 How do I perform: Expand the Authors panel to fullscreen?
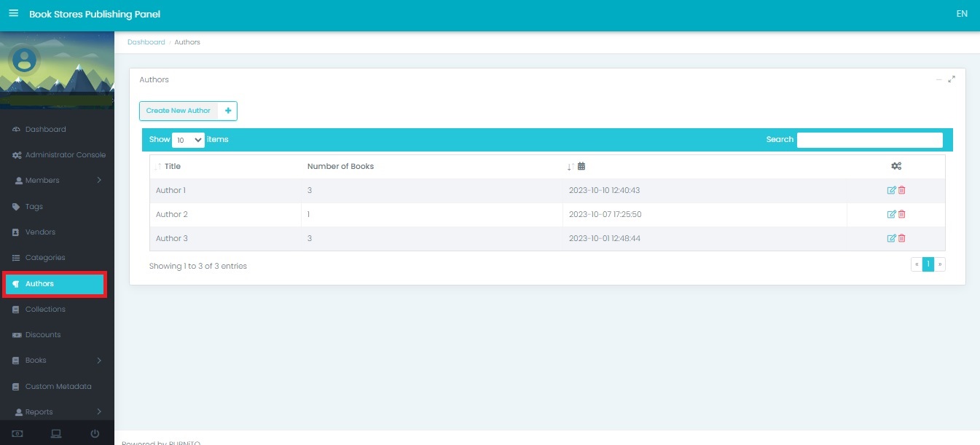pyautogui.click(x=952, y=79)
